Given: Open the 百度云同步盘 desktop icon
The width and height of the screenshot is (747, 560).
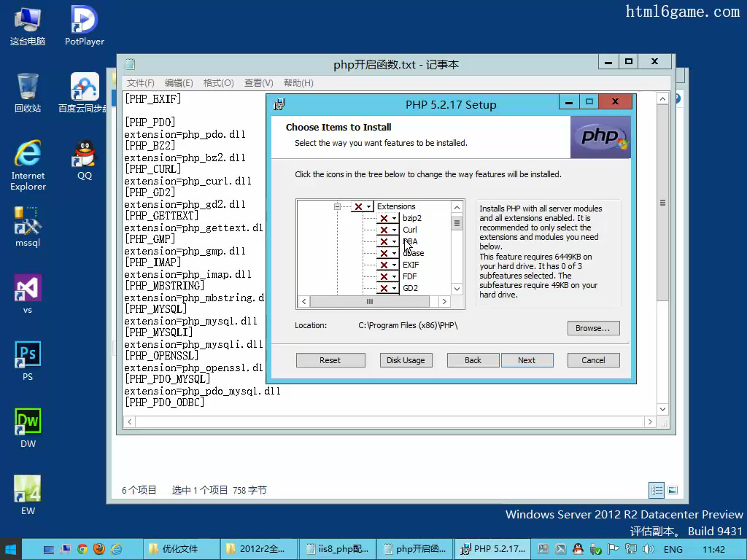Looking at the screenshot, I should [85, 93].
